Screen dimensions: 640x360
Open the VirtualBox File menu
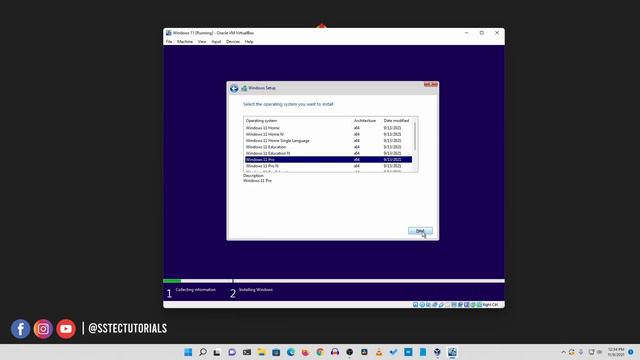[169, 42]
